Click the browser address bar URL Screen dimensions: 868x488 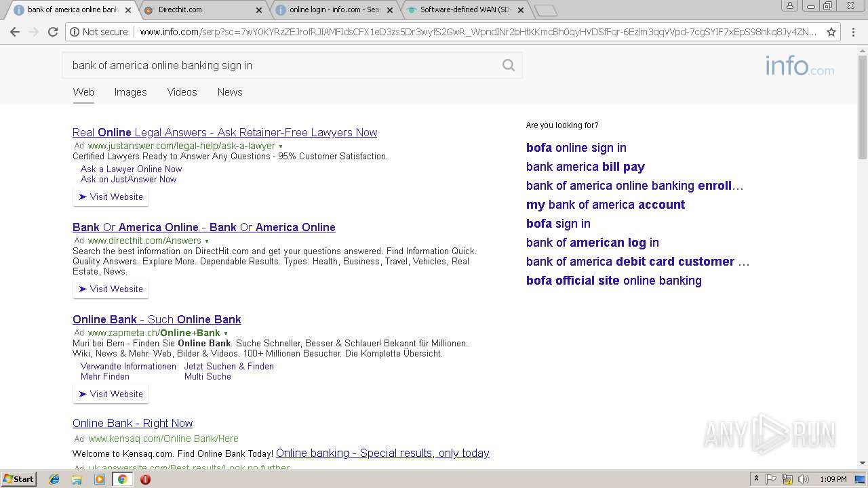click(x=478, y=32)
